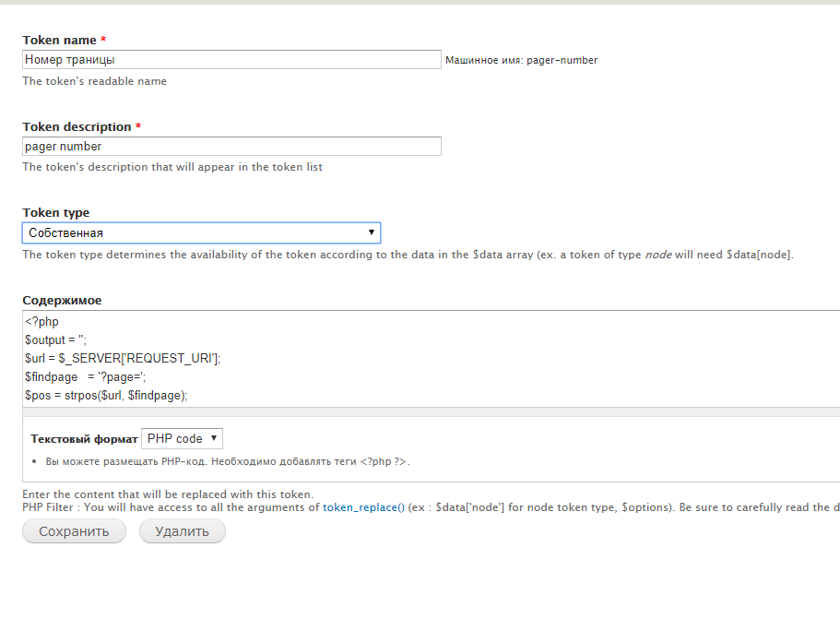The height and width of the screenshot is (619, 840).
Task: Open the Текстовый формат PHP code dropdown
Action: click(182, 439)
